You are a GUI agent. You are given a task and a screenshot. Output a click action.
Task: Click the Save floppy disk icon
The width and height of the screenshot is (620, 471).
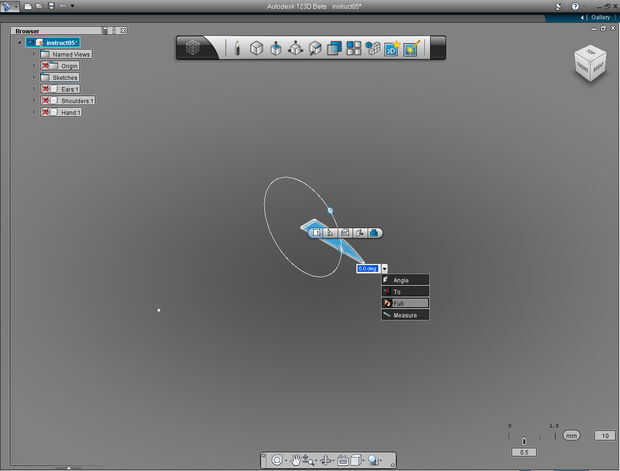point(51,6)
